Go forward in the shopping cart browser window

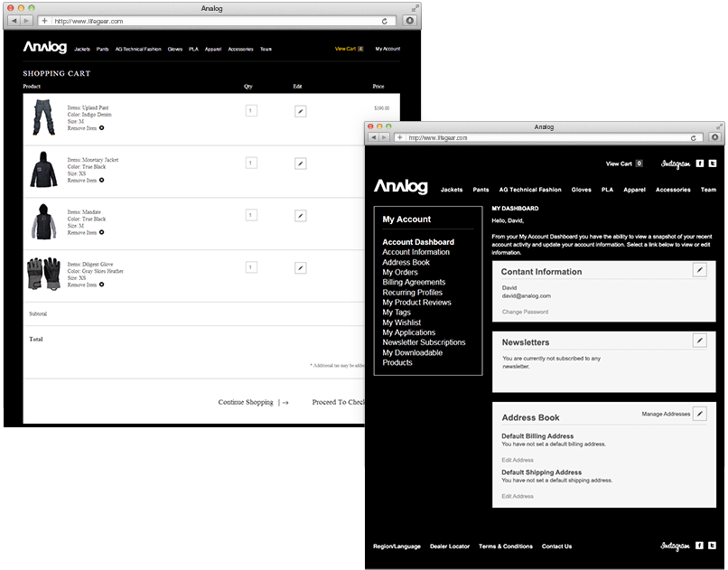(26, 21)
